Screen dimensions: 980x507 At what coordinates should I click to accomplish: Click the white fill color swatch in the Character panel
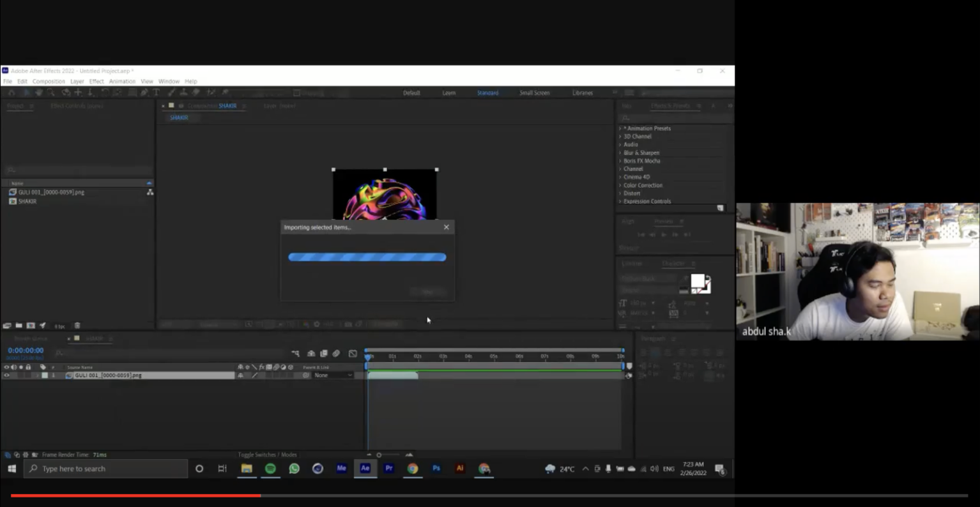pyautogui.click(x=698, y=280)
